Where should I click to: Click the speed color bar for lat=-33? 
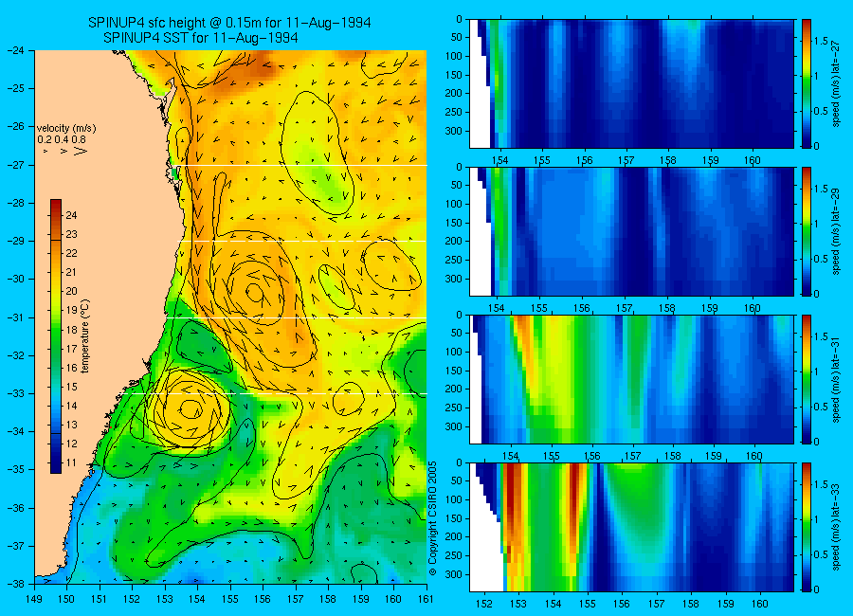[807, 527]
